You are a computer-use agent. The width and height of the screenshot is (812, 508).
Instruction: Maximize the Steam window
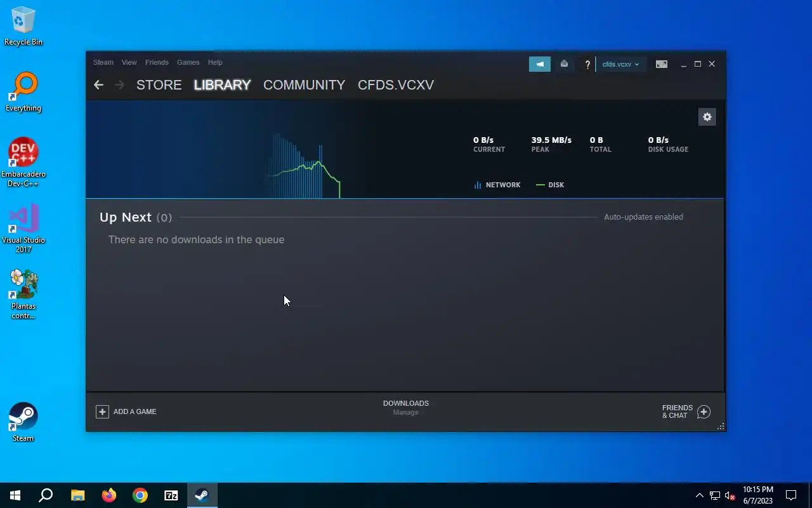[698, 64]
